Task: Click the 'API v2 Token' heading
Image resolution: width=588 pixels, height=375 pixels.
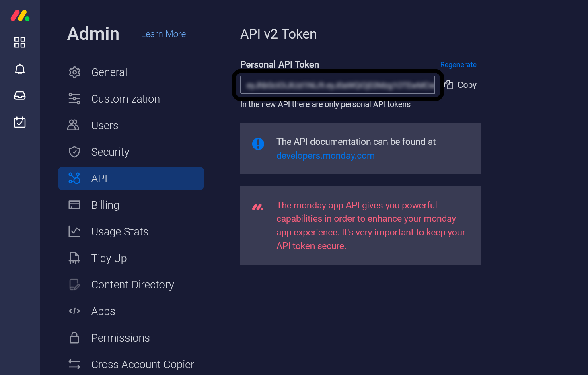Action: coord(278,34)
